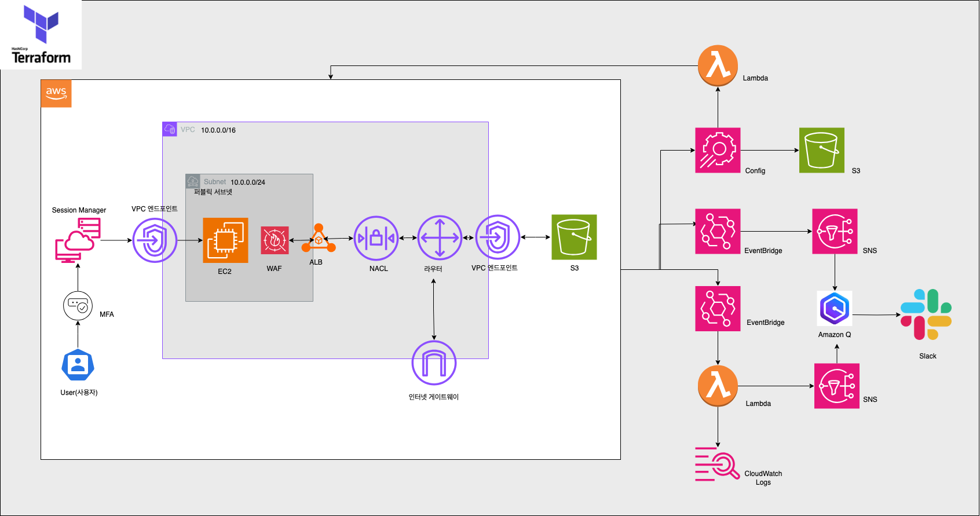Click the 라우터 label text
980x516 pixels.
point(433,269)
